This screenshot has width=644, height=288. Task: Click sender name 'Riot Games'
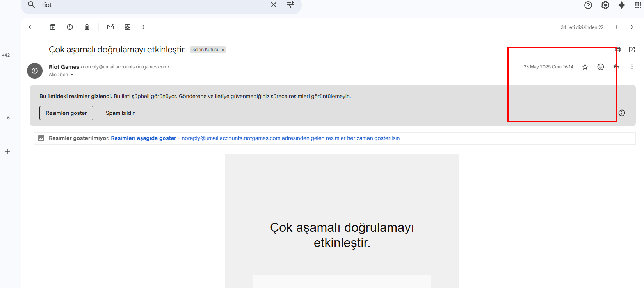[x=64, y=67]
